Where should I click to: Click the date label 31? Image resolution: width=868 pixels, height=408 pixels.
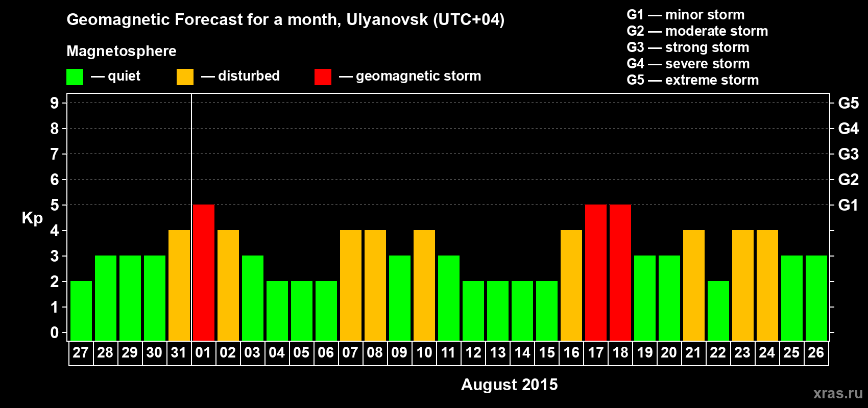[179, 353]
